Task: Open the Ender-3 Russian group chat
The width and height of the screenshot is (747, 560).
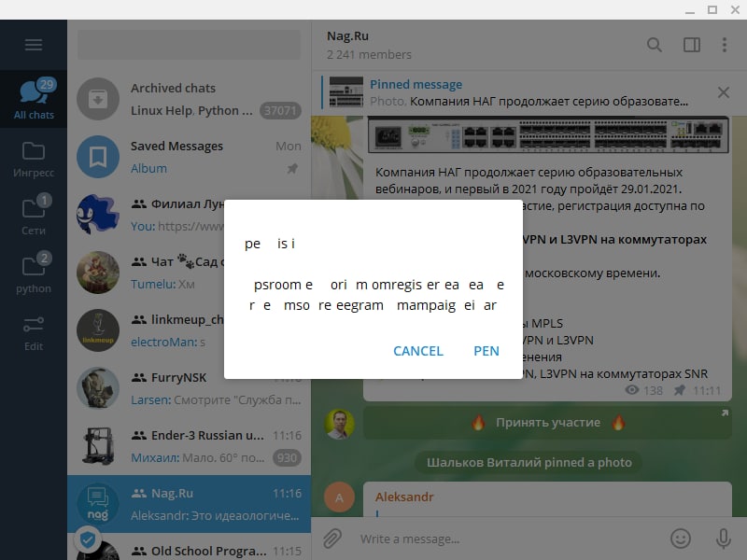Action: [190, 446]
